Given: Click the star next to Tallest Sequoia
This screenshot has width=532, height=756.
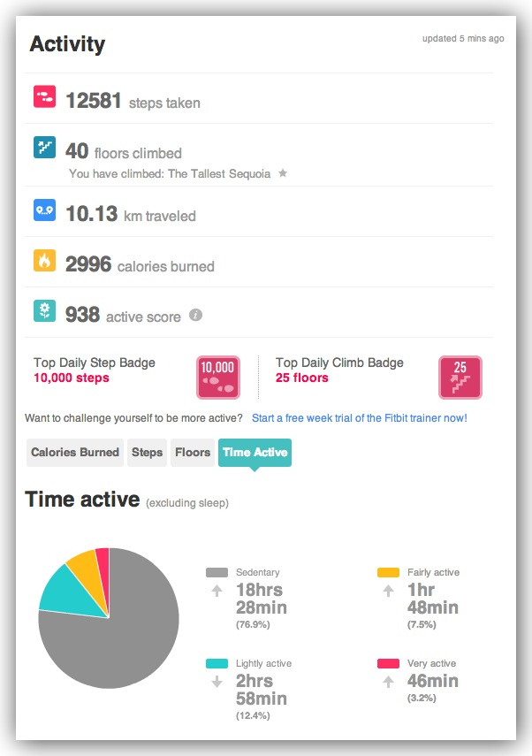Looking at the screenshot, I should (x=283, y=174).
